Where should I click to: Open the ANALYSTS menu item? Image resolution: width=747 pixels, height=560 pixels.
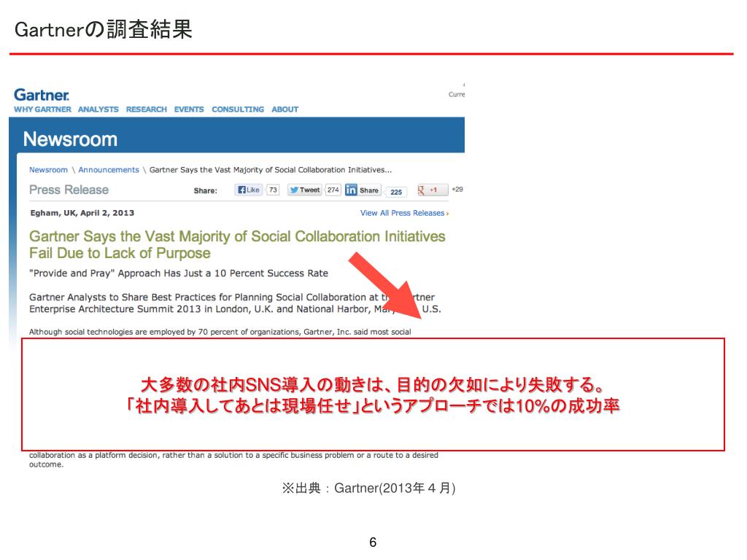98,109
